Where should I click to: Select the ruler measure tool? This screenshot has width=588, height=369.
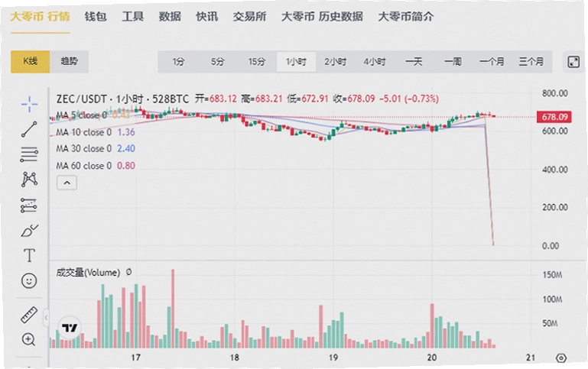[x=29, y=315]
